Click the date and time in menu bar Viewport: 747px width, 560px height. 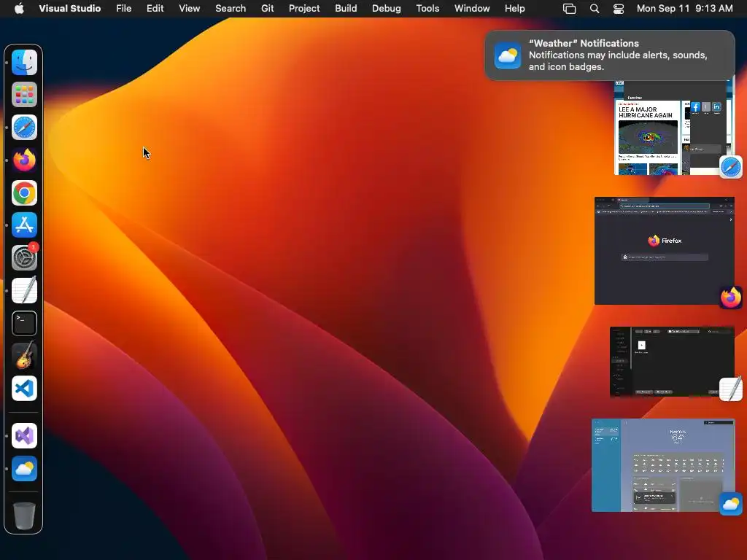[x=684, y=9]
